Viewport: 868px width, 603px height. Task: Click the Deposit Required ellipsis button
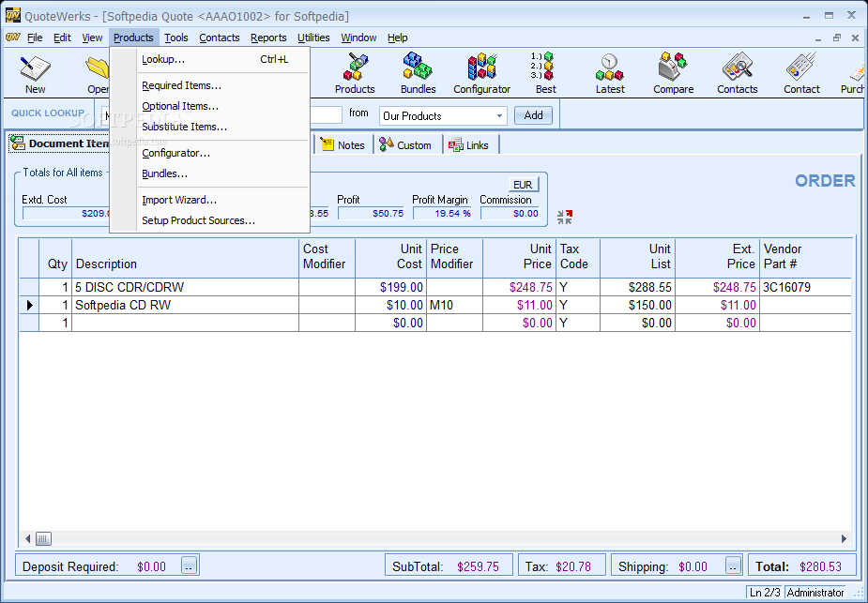click(189, 565)
